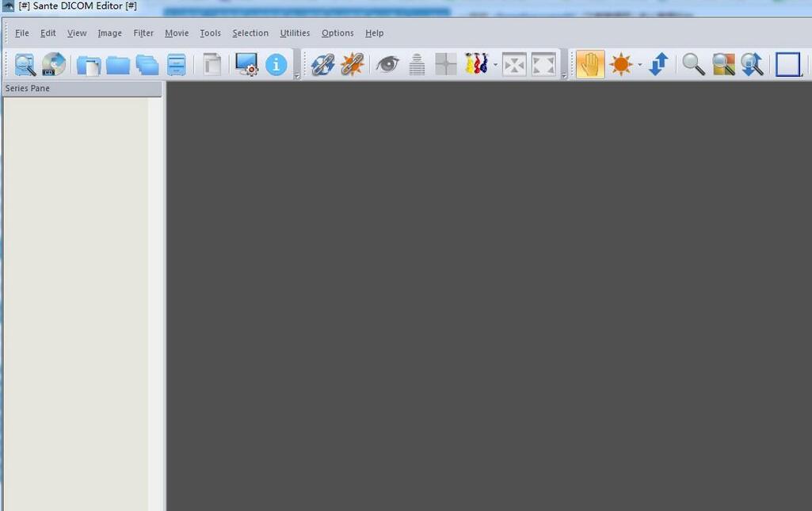Open the File menu
The image size is (812, 511).
tap(21, 33)
